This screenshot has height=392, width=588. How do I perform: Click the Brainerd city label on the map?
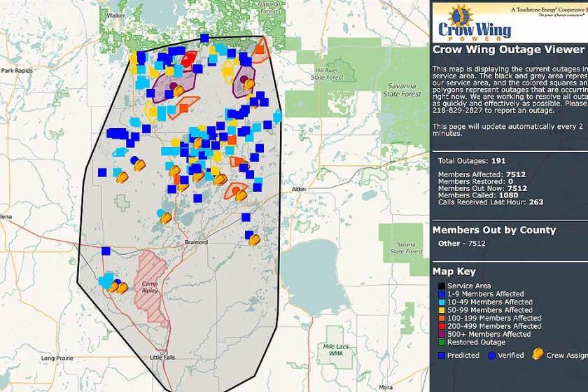point(197,242)
